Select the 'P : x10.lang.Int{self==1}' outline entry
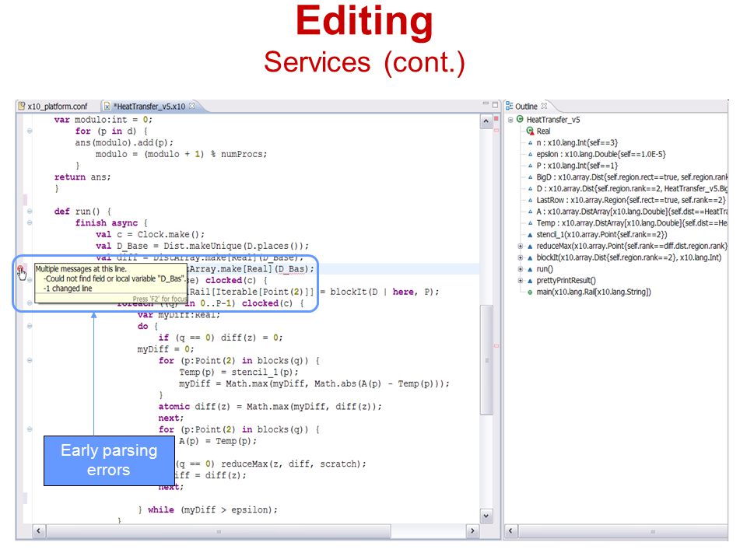Screen dimensions: 747x560 [577, 166]
